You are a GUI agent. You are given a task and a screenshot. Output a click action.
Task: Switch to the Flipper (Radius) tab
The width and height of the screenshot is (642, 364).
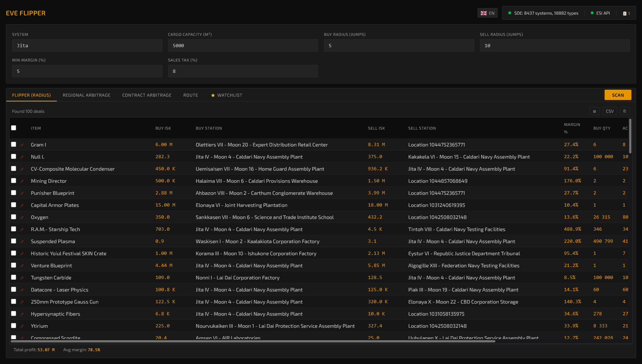coord(32,95)
